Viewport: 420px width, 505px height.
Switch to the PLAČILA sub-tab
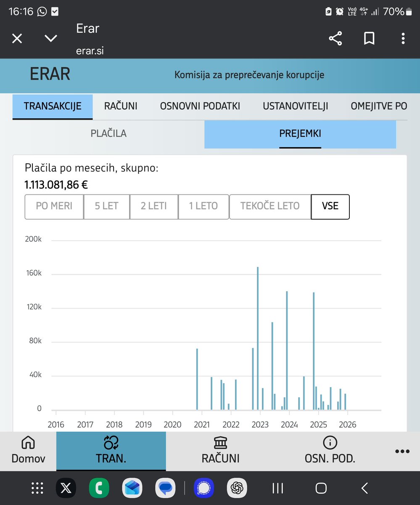pos(108,134)
